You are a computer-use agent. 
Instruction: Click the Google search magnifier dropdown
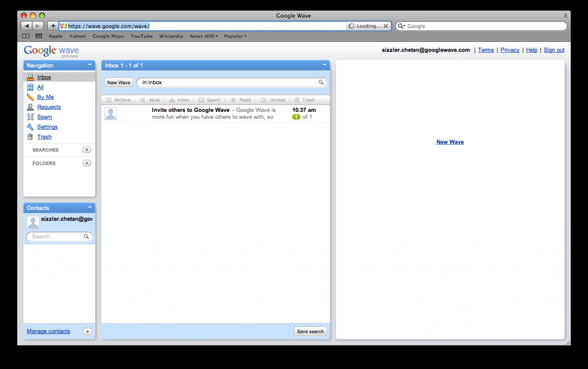click(x=401, y=26)
